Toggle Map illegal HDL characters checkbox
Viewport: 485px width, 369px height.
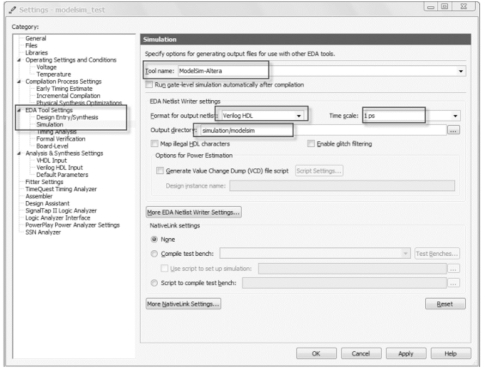coord(154,144)
